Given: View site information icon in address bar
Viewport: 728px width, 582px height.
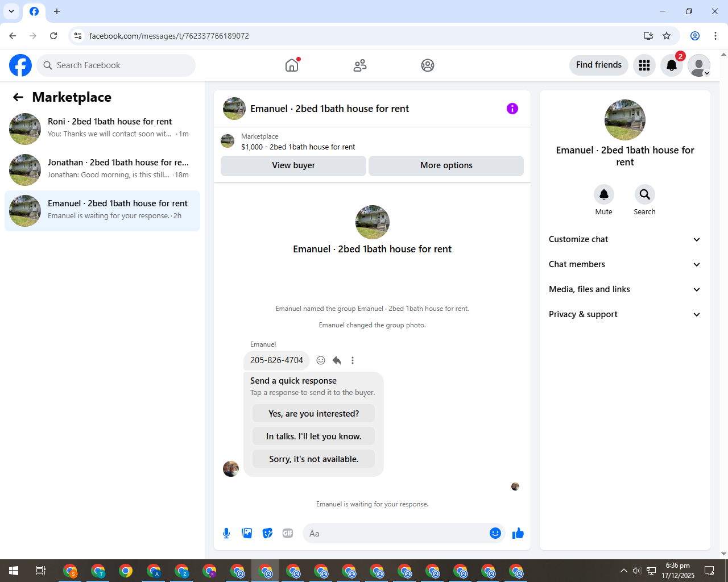Looking at the screenshot, I should [78, 36].
